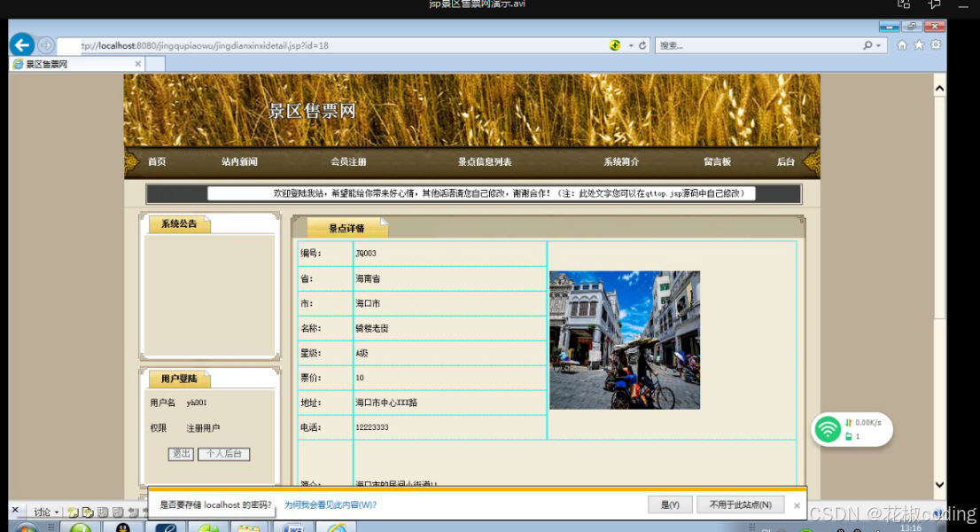The height and width of the screenshot is (532, 980).
Task: Click the Back navigation arrow
Action: (21, 44)
